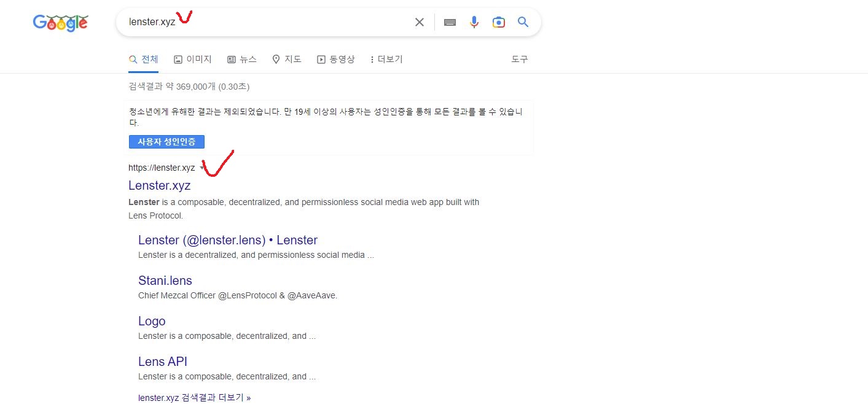Click the https://lenster.xyz URL text
The image size is (868, 415).
click(x=162, y=168)
